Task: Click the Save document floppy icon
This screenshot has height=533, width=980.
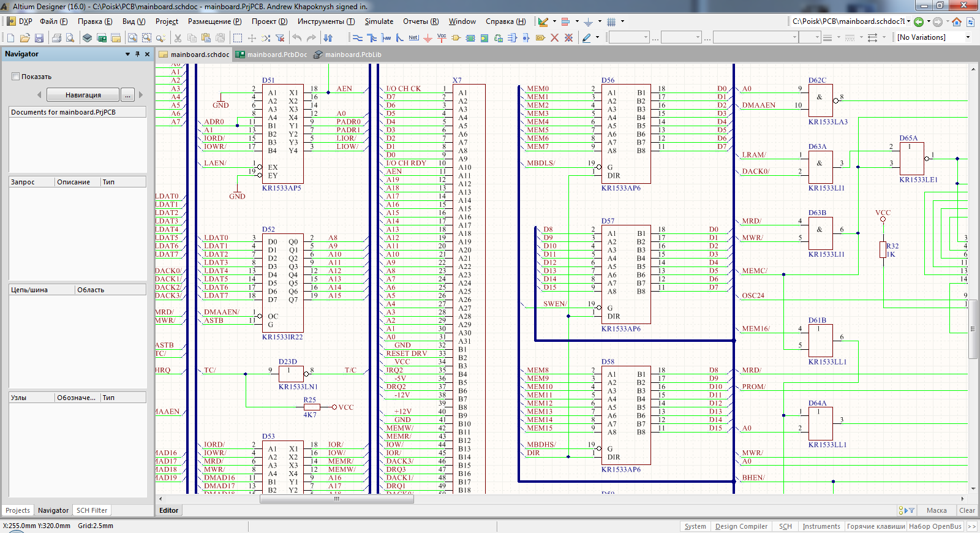Action: 39,38
